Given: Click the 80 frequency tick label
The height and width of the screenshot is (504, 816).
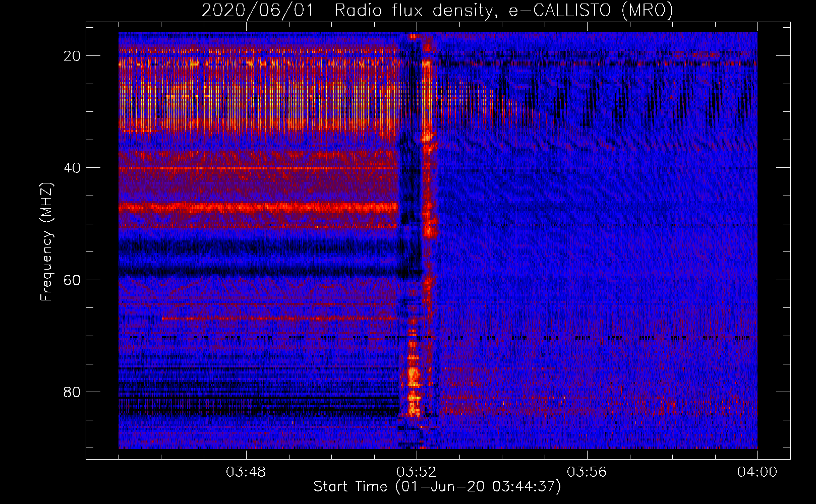Looking at the screenshot, I should (x=72, y=392).
